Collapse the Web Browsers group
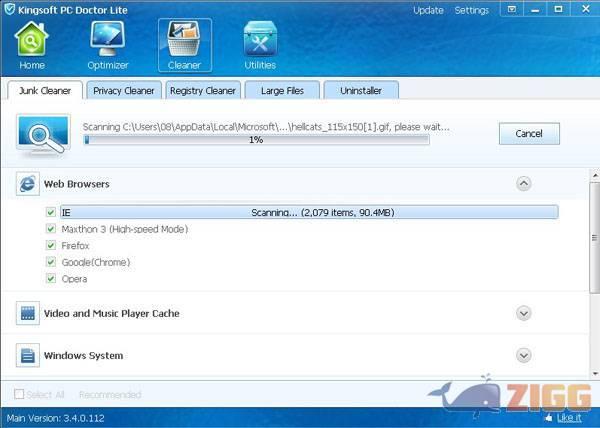This screenshot has height=428, width=600. 523,184
